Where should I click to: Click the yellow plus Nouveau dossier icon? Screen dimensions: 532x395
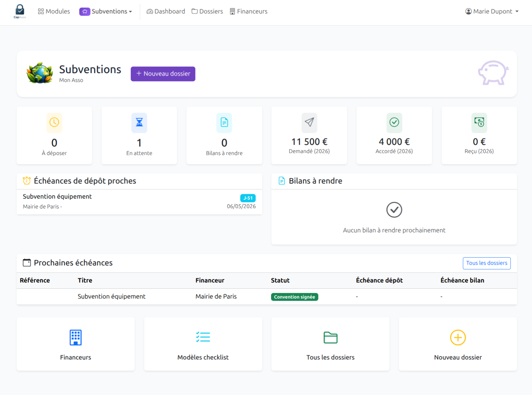(458, 337)
